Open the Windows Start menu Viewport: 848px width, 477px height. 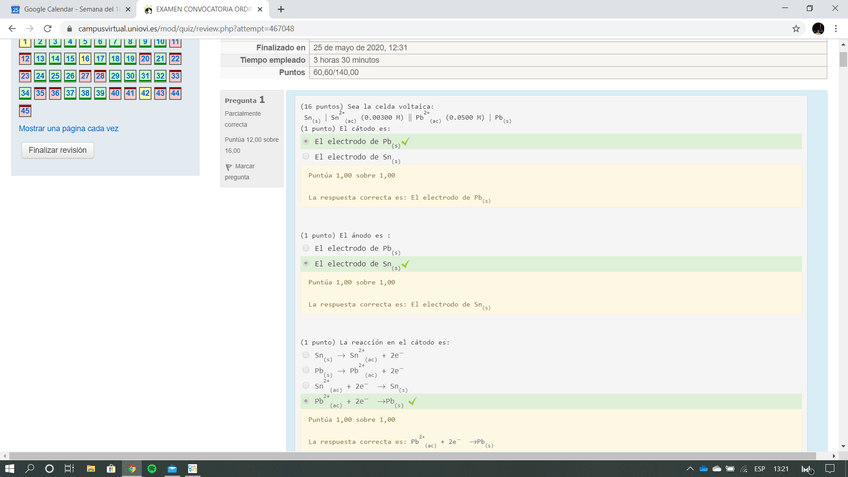pyautogui.click(x=10, y=468)
